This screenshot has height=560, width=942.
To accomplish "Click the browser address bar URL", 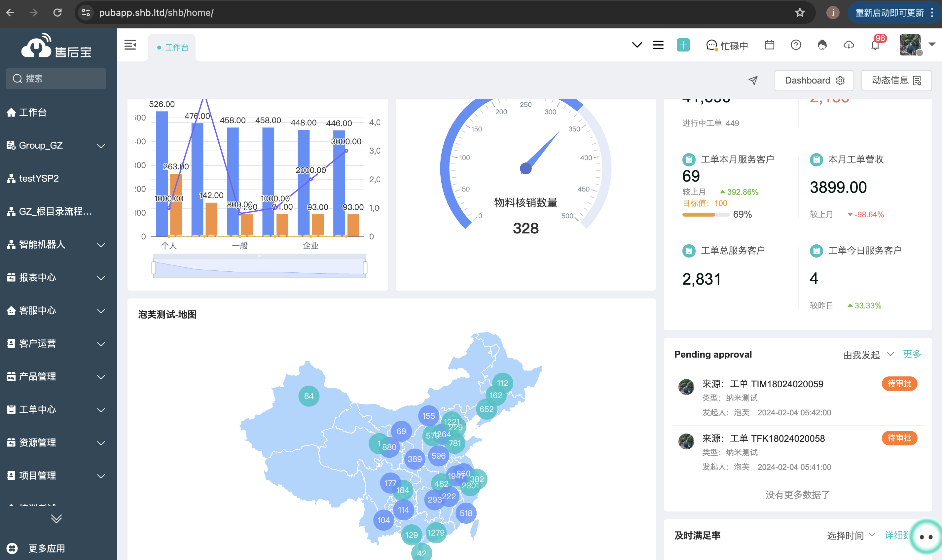I will [x=156, y=13].
